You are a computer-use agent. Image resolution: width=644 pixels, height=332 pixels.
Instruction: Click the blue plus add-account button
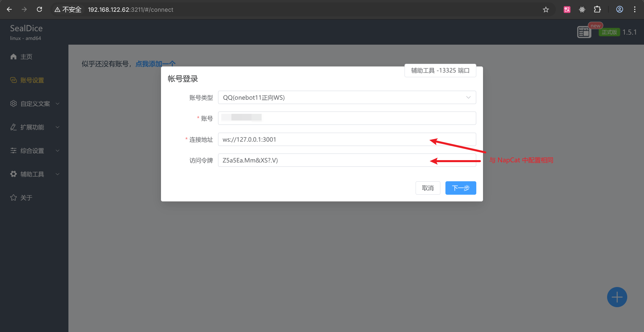(617, 297)
